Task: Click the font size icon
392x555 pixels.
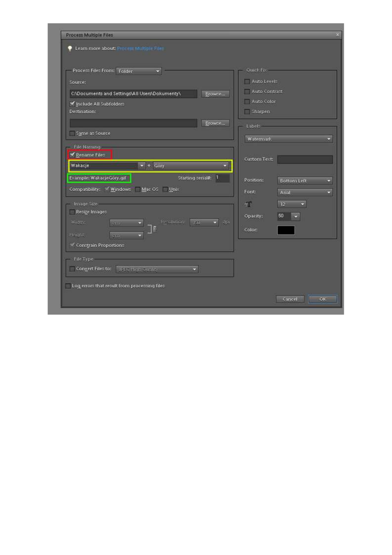Action: point(248,204)
